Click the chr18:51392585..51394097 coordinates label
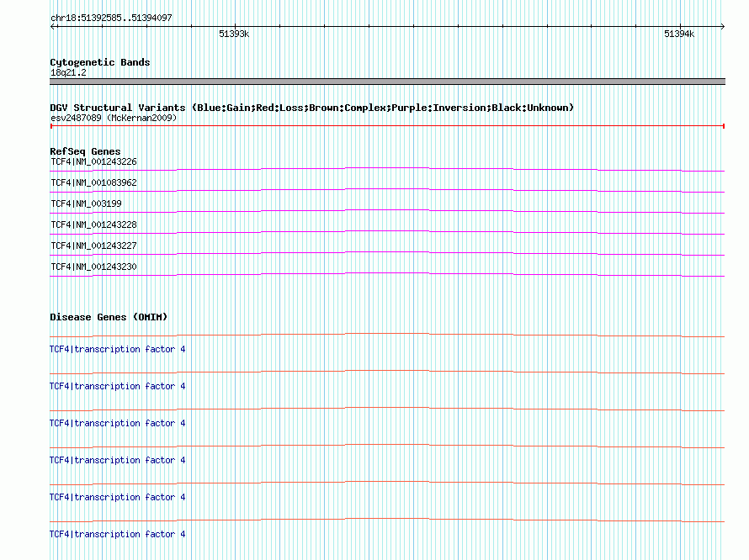 (111, 18)
